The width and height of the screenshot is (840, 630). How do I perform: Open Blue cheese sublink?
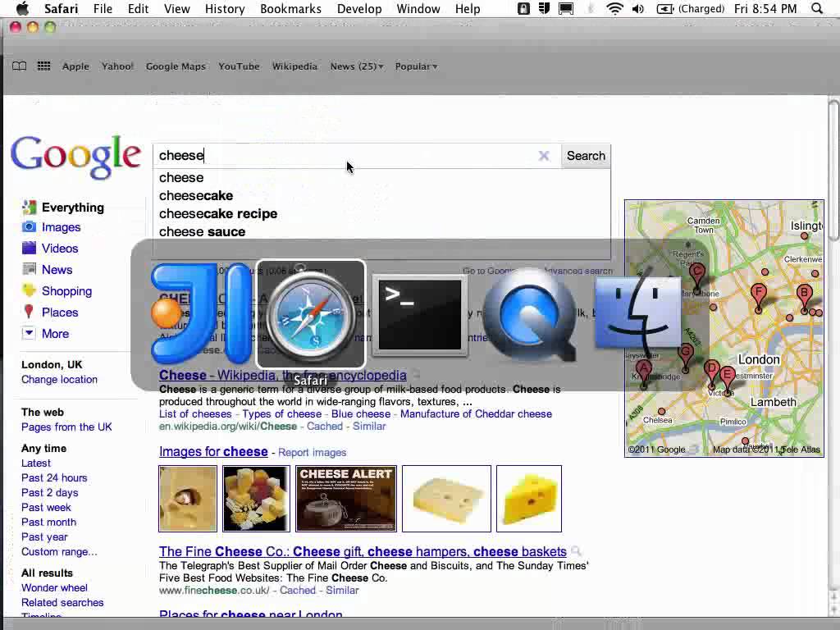pos(361,414)
